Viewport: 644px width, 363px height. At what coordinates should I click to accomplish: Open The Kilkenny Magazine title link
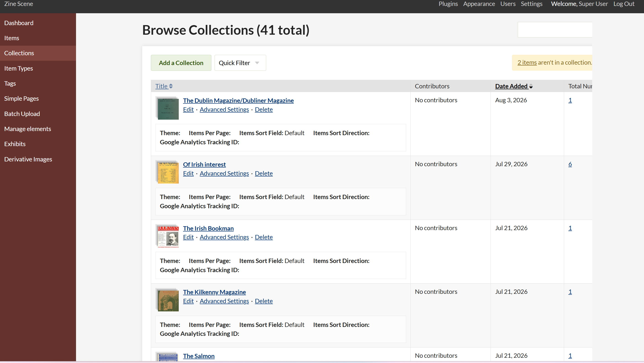(214, 292)
